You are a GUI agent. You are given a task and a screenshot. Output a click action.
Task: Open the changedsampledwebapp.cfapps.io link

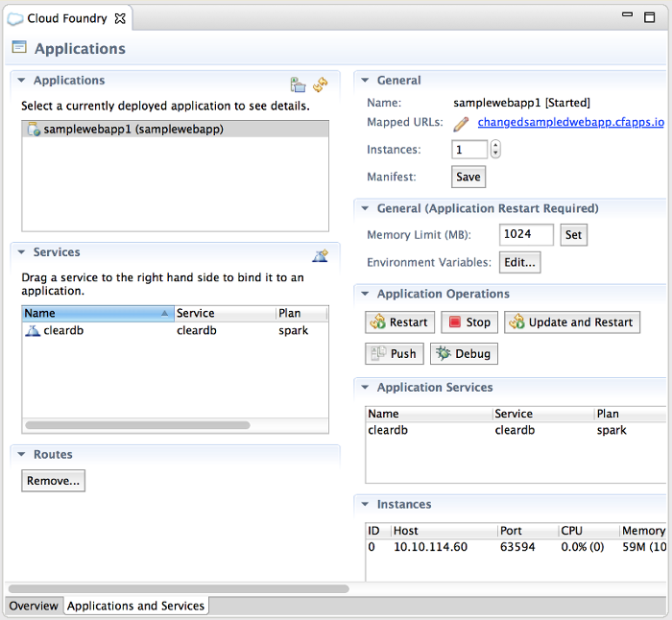coord(571,122)
